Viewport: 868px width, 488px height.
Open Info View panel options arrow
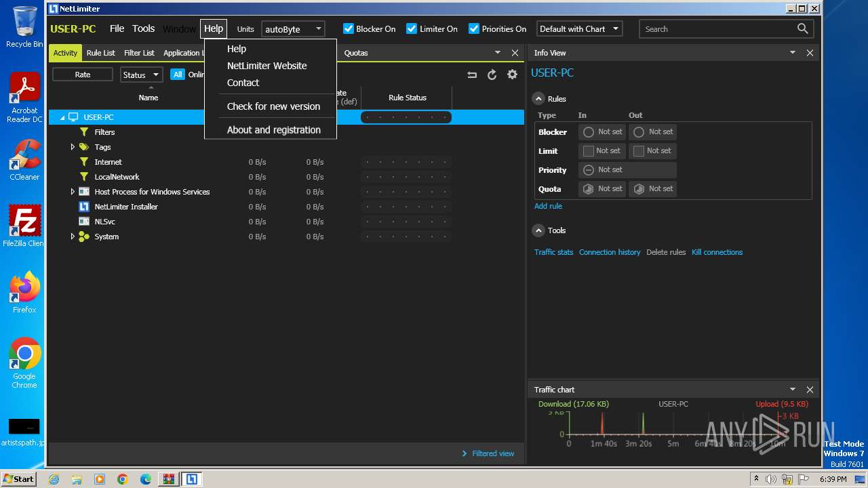pyautogui.click(x=792, y=52)
